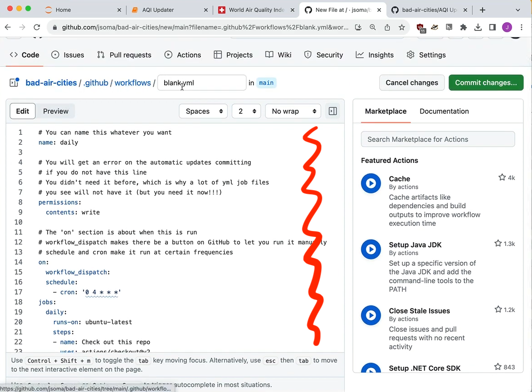Click the 'name: daily' line in editor

click(x=58, y=142)
